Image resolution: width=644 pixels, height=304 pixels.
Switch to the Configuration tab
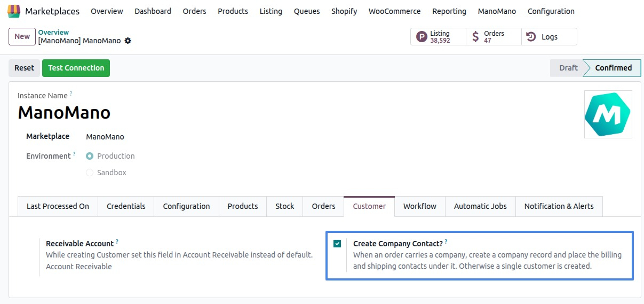point(186,206)
